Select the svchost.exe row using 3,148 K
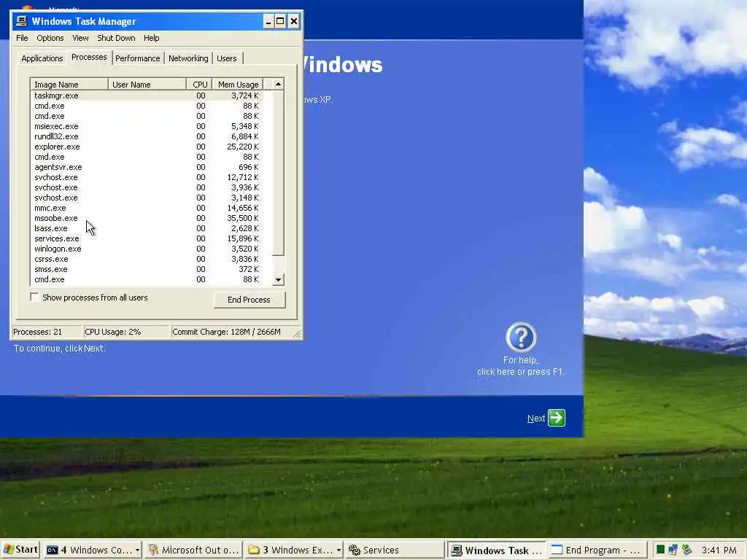The image size is (747, 560). pyautogui.click(x=147, y=198)
